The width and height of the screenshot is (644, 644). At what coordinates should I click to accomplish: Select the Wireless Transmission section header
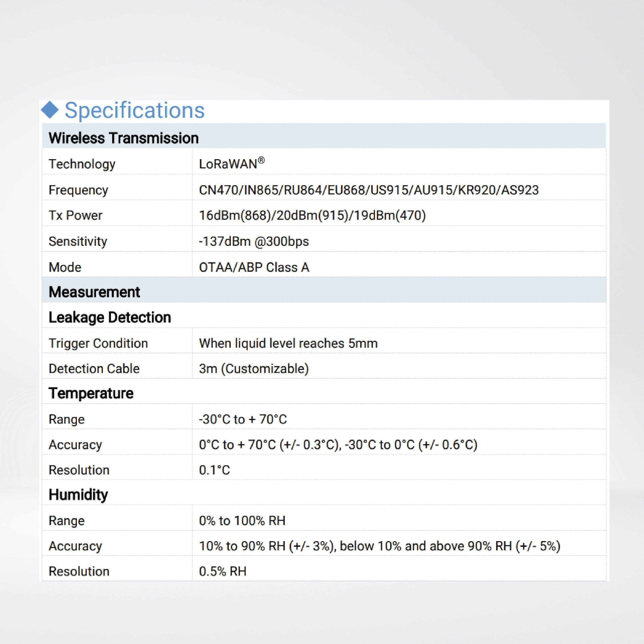[x=124, y=138]
